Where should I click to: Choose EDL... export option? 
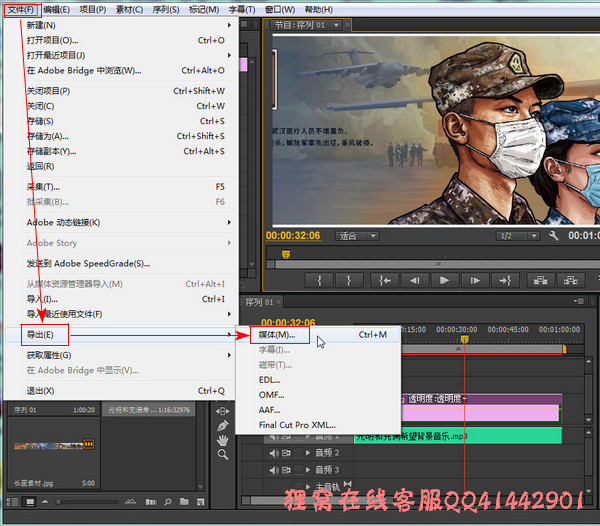(318, 380)
